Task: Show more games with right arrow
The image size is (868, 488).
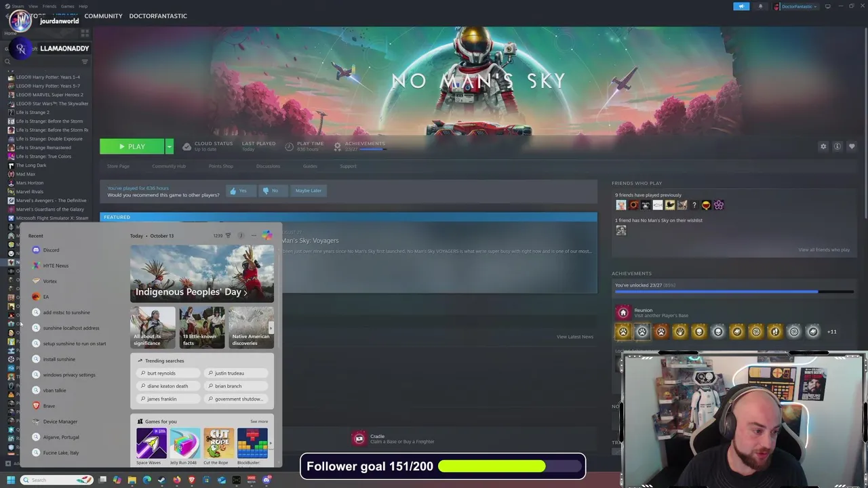Action: point(271,445)
